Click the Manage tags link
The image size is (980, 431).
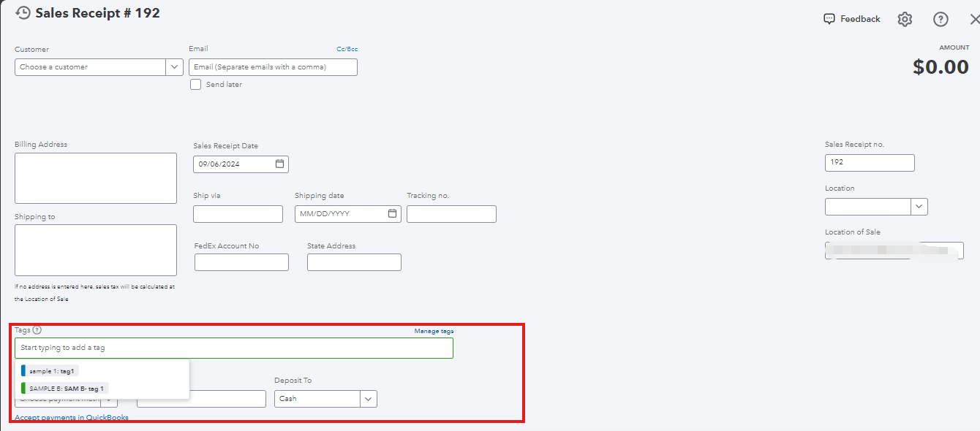[434, 330]
